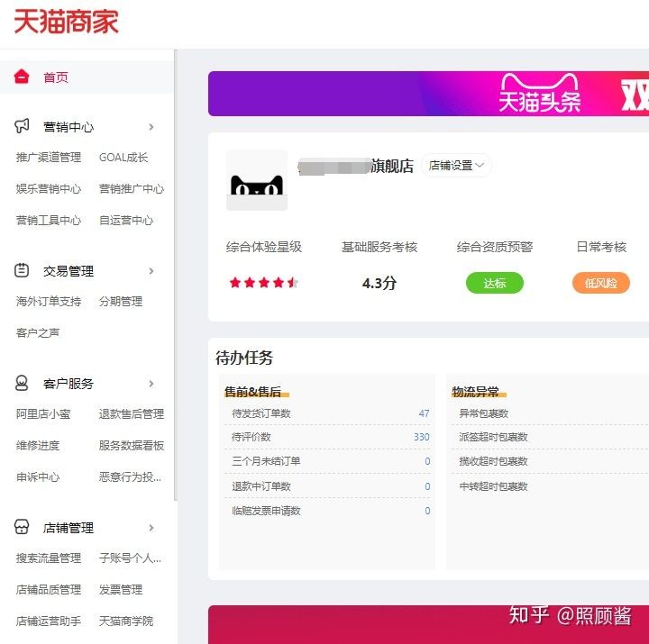Image resolution: width=649 pixels, height=644 pixels.
Task: Select the 物流异常 heading
Action: pos(476,392)
